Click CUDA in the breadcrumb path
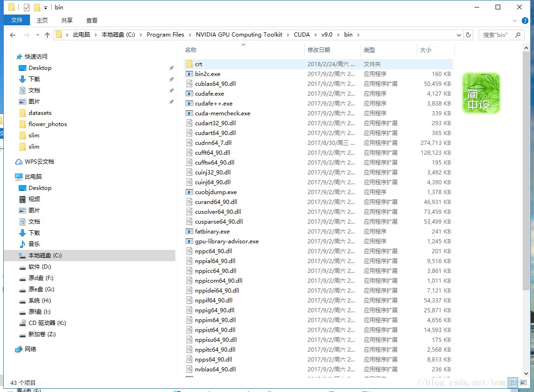The image size is (534, 392). pyautogui.click(x=302, y=34)
